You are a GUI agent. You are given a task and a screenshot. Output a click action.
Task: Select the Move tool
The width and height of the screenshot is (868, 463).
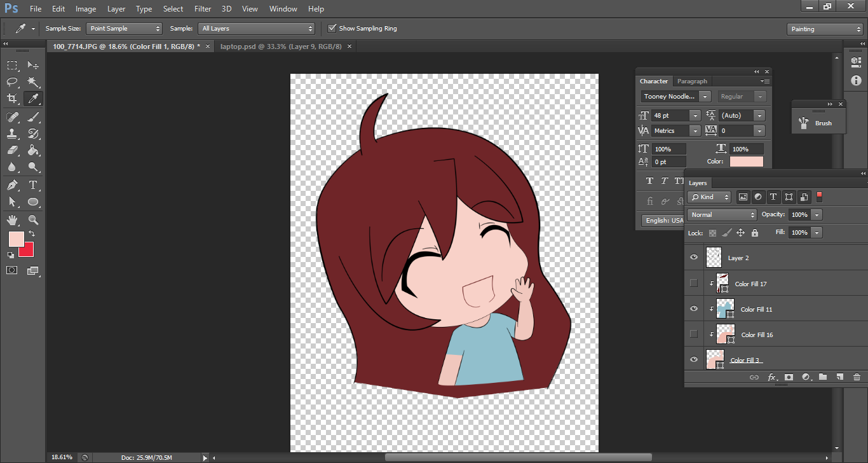click(33, 66)
